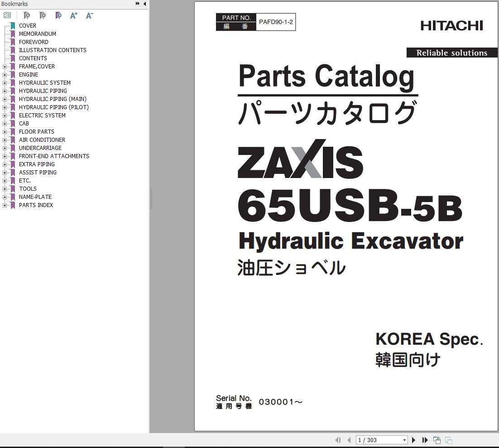Viewport: 499px width, 448px height.
Task: Open the FOREWORD bookmark
Action: (x=34, y=42)
